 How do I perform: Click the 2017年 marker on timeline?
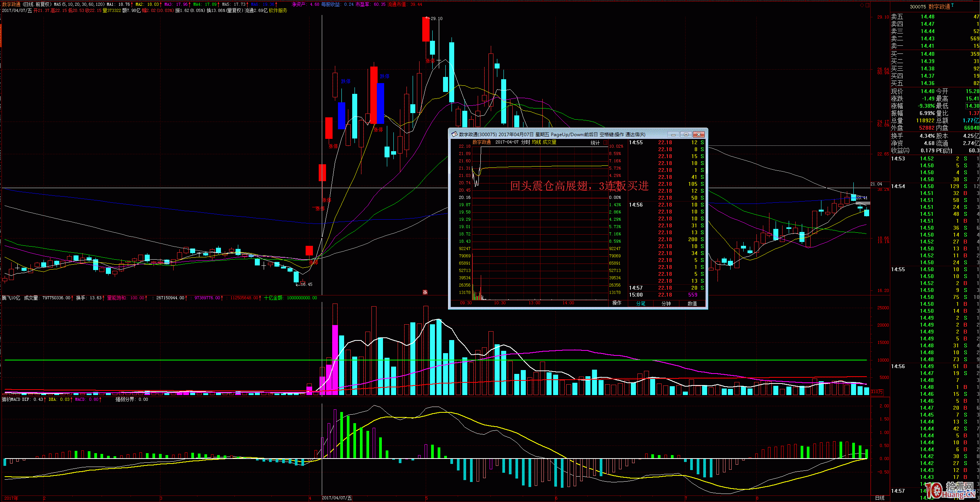coord(11,498)
